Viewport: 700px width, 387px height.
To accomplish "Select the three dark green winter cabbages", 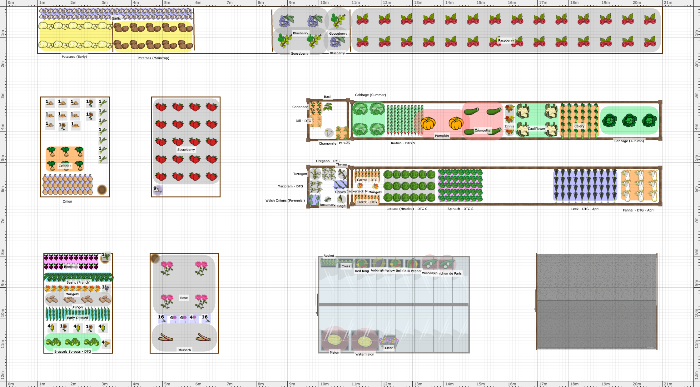I will tap(629, 120).
